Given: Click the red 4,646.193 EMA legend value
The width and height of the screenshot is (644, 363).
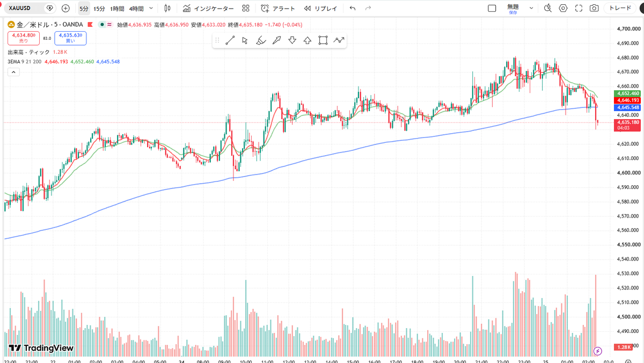Looking at the screenshot, I should coord(56,62).
